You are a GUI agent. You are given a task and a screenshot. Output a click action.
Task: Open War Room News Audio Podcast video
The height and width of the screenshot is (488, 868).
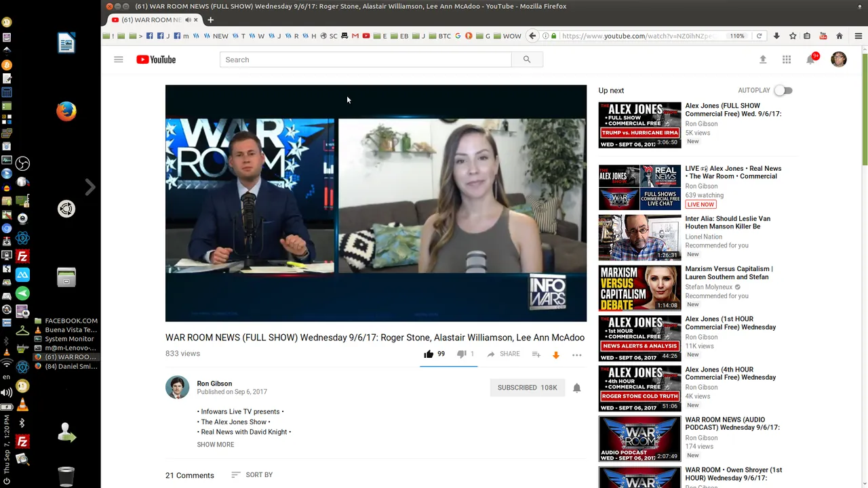(x=732, y=424)
